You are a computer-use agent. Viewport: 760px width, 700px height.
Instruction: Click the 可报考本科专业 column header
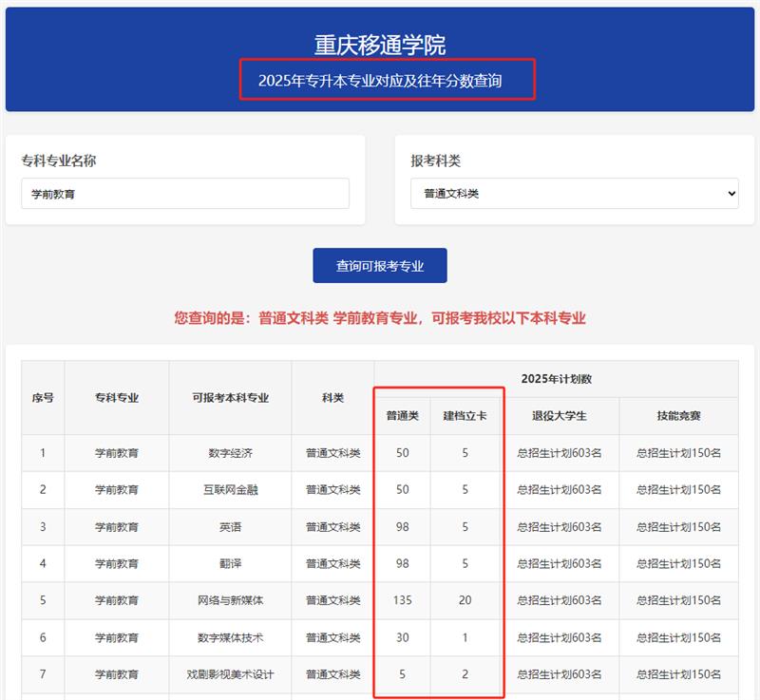(230, 398)
